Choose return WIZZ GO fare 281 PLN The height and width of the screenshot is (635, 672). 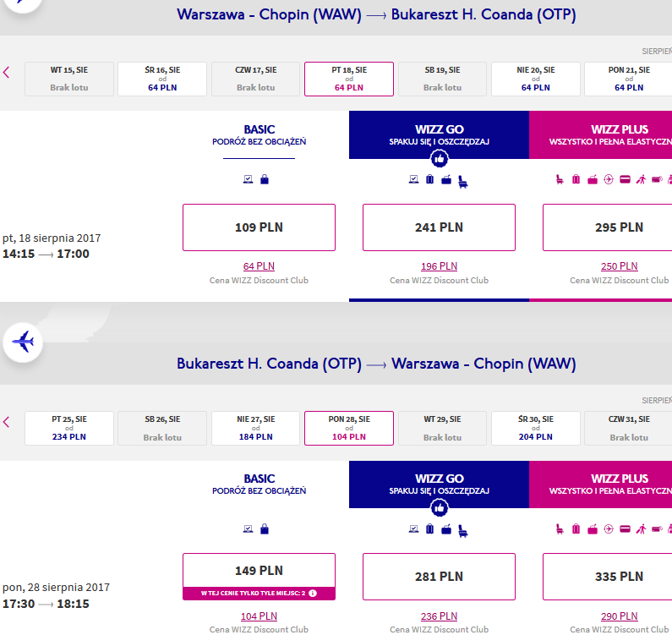pyautogui.click(x=439, y=577)
